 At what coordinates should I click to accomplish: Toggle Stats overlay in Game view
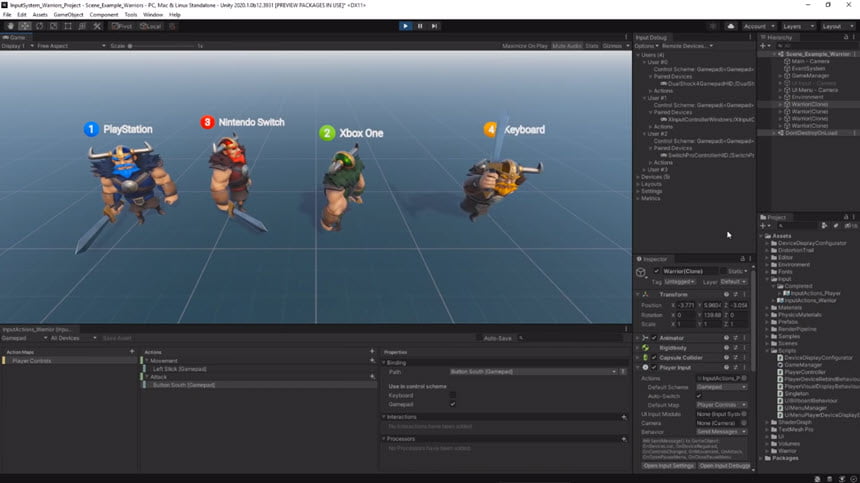[592, 46]
